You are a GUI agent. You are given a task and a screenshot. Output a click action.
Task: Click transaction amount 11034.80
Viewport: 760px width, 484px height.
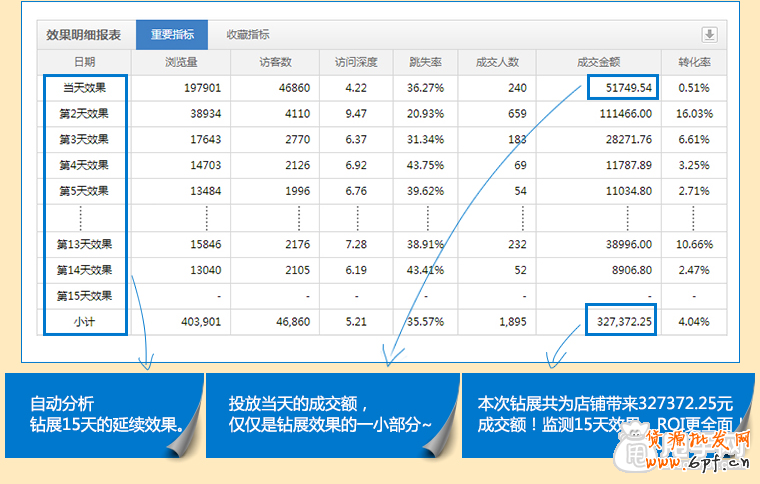click(x=629, y=191)
